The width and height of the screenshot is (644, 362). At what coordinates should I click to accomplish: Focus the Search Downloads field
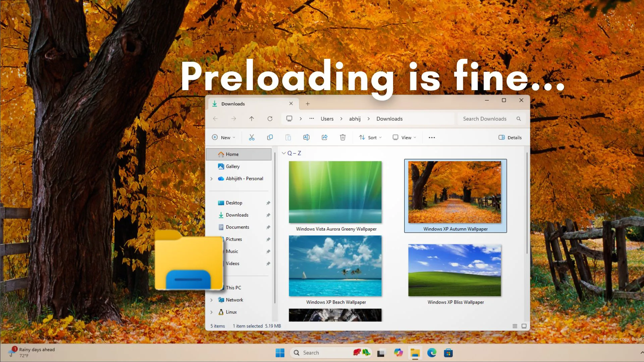click(x=491, y=119)
